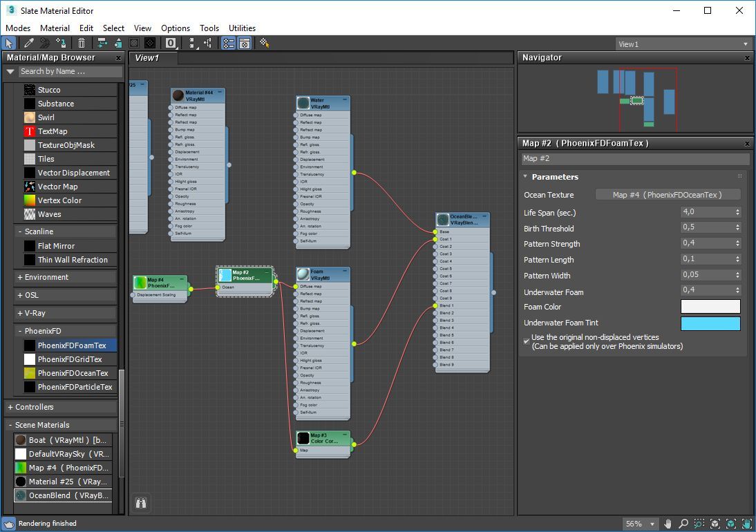This screenshot has height=532, width=756.
Task: Click Put Material to Scene icon
Action: (x=45, y=44)
